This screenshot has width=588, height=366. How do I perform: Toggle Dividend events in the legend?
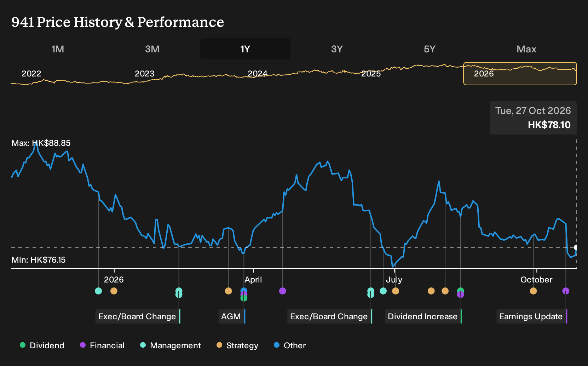42,345
